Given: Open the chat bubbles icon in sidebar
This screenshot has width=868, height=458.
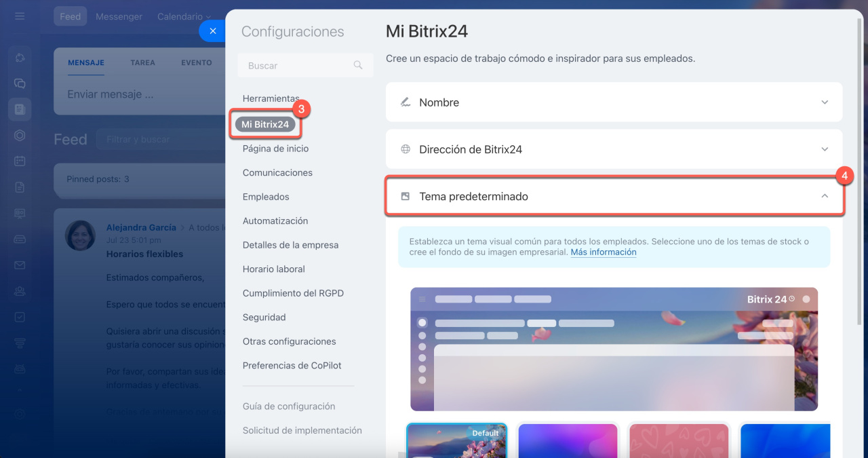Looking at the screenshot, I should click(x=20, y=83).
